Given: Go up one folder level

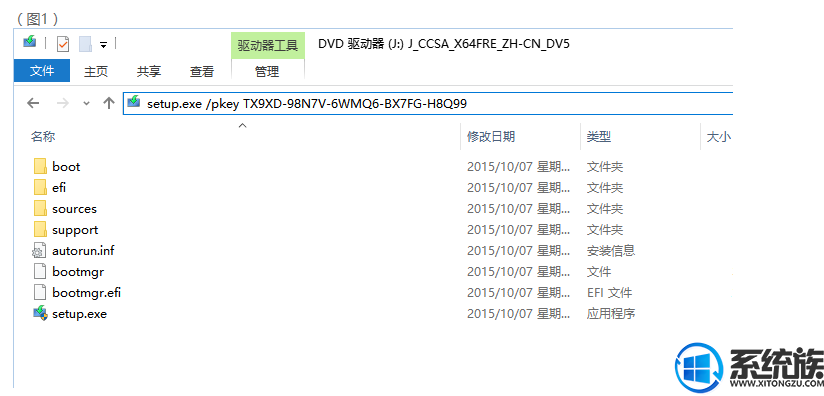Looking at the screenshot, I should pyautogui.click(x=109, y=103).
